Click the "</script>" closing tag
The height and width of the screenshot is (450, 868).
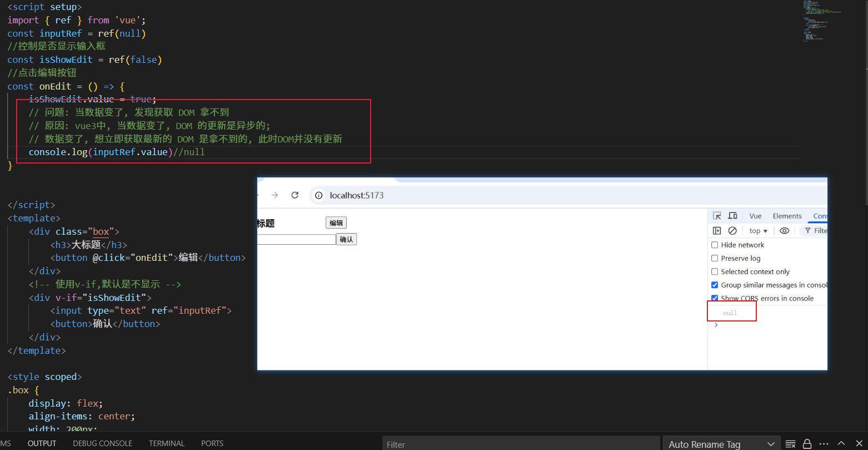point(31,205)
